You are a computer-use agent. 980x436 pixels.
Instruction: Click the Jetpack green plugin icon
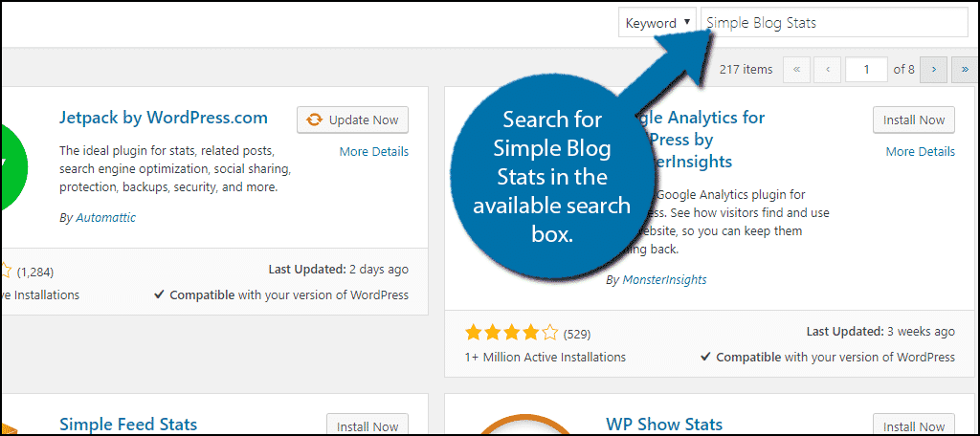pyautogui.click(x=15, y=166)
